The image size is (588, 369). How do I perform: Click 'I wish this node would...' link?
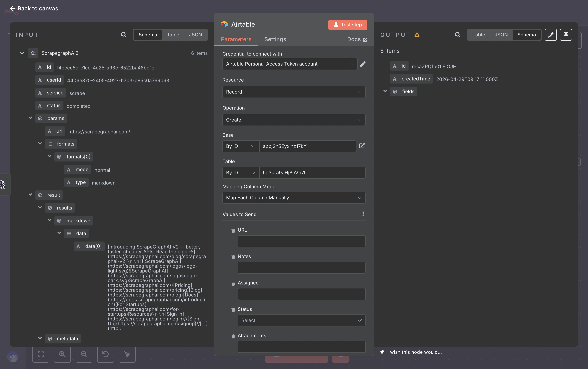coord(414,352)
